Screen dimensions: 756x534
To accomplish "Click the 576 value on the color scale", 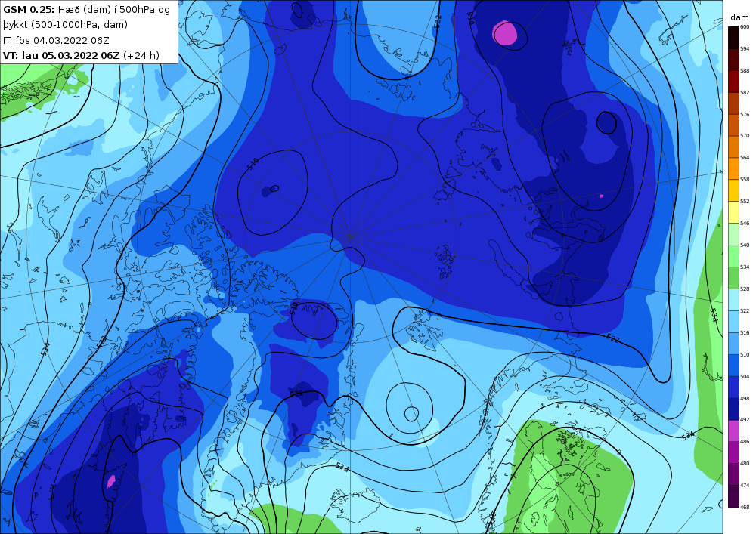I will pyautogui.click(x=745, y=115).
